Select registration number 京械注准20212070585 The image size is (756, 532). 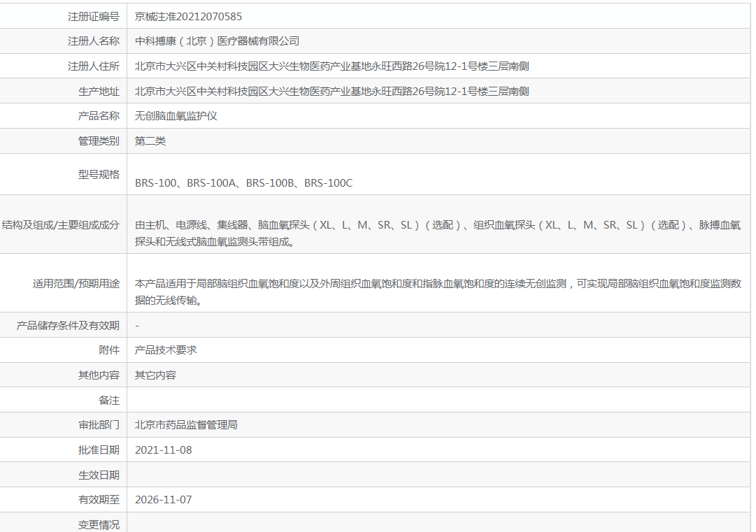tap(188, 17)
